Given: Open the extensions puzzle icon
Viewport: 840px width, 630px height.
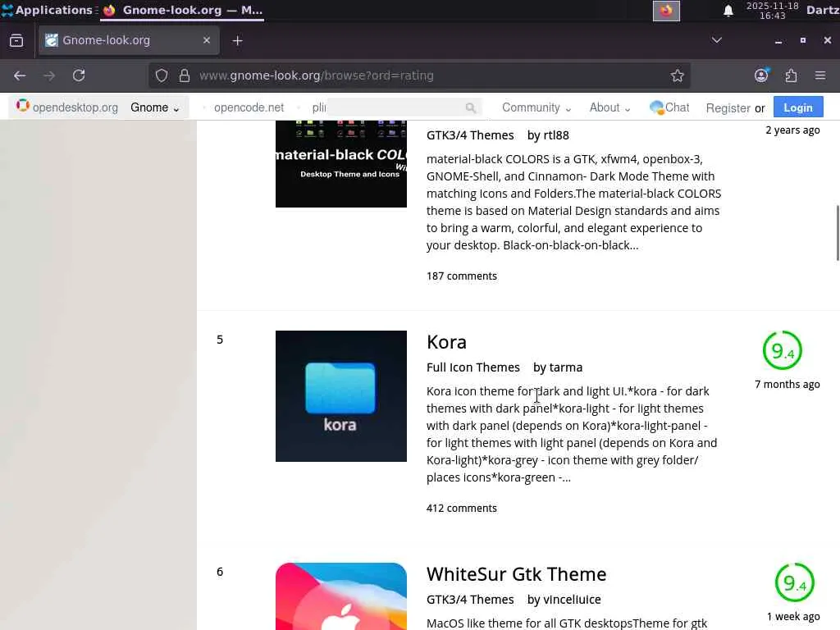Looking at the screenshot, I should (x=792, y=75).
